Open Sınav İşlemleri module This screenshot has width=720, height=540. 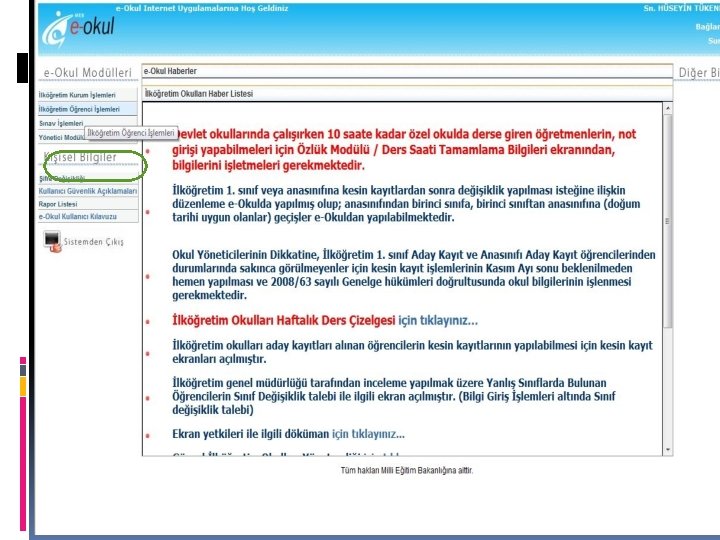point(61,124)
